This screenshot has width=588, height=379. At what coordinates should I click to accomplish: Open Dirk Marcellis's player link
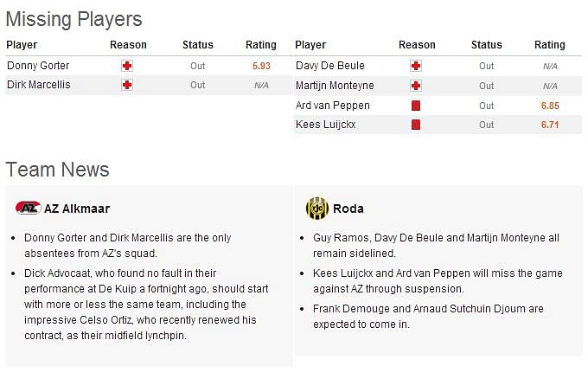point(39,85)
